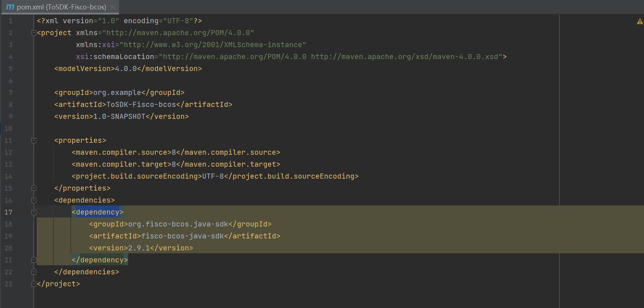Click the groupId org.fisco-bcos.java-sdk line
This screenshot has height=308, width=644.
(x=180, y=224)
